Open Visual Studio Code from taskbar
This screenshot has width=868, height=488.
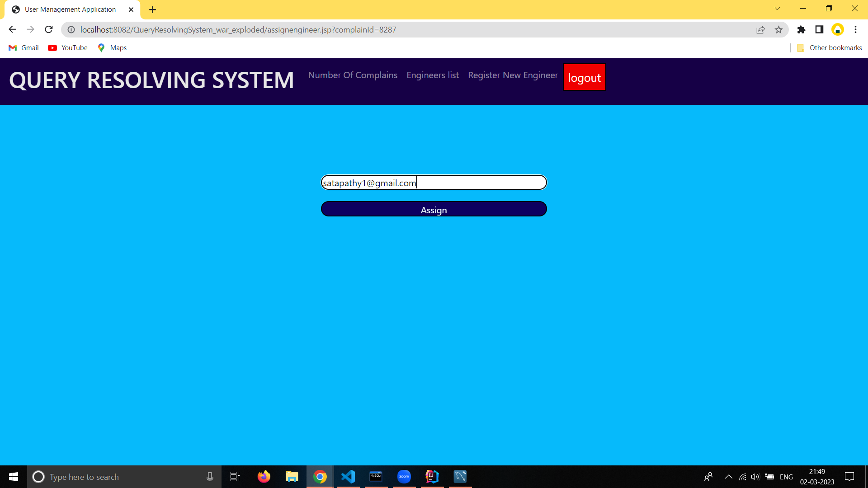click(348, 477)
